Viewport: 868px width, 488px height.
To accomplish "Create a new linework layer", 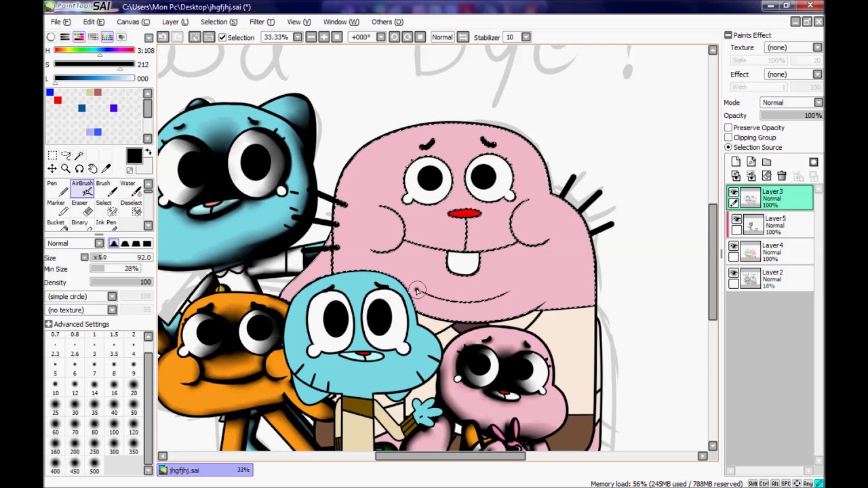I will [751, 162].
